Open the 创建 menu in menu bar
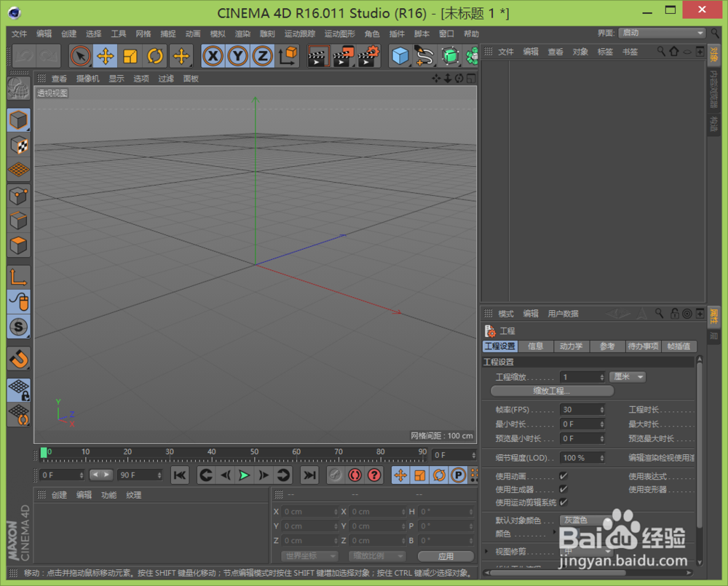Image resolution: width=728 pixels, height=586 pixels. tap(68, 33)
